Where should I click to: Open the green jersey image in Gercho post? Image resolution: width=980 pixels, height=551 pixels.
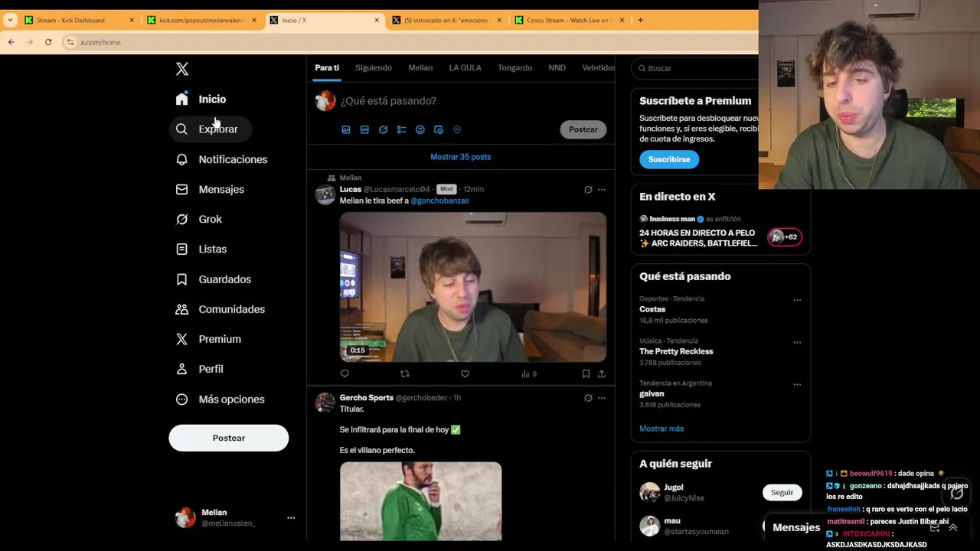click(x=421, y=501)
